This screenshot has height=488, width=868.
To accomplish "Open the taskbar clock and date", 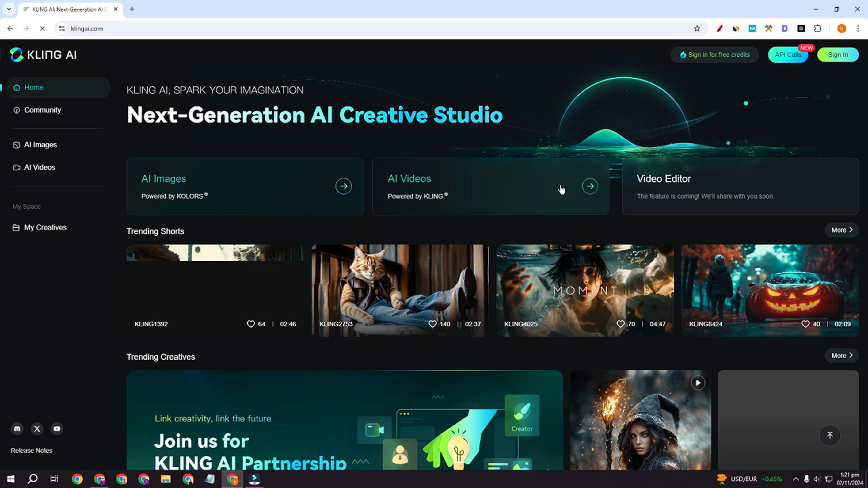I will 849,479.
